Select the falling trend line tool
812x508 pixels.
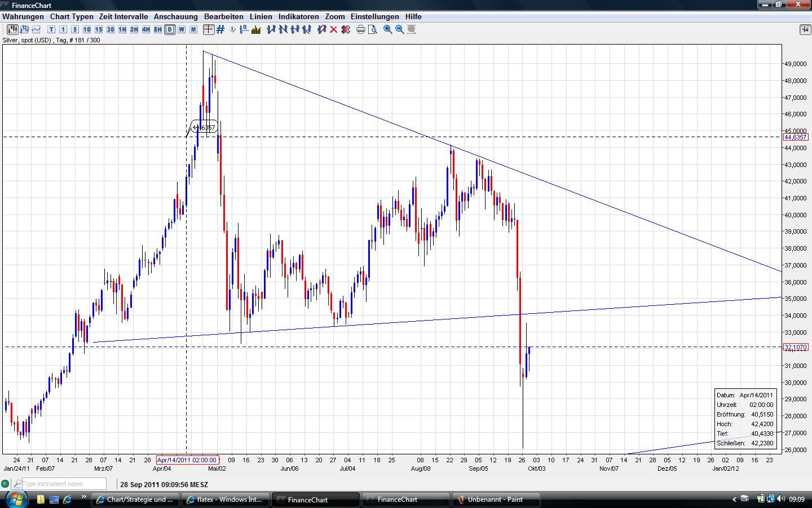(283, 29)
